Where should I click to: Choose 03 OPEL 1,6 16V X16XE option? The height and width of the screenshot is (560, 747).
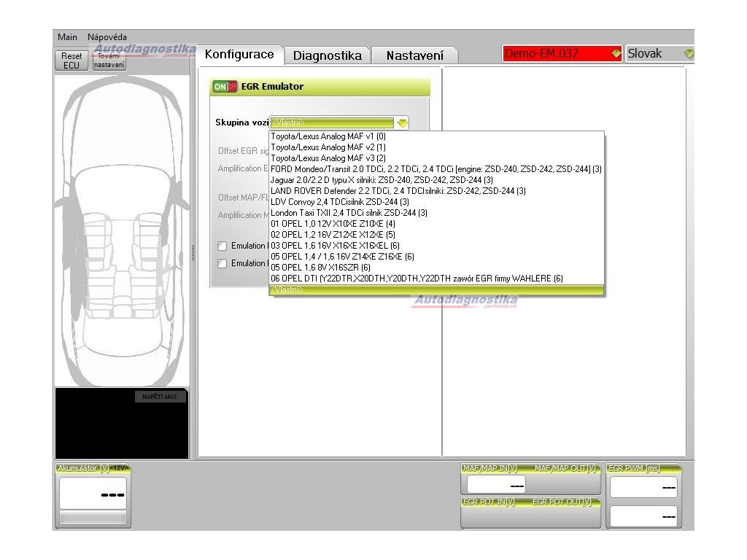[335, 246]
